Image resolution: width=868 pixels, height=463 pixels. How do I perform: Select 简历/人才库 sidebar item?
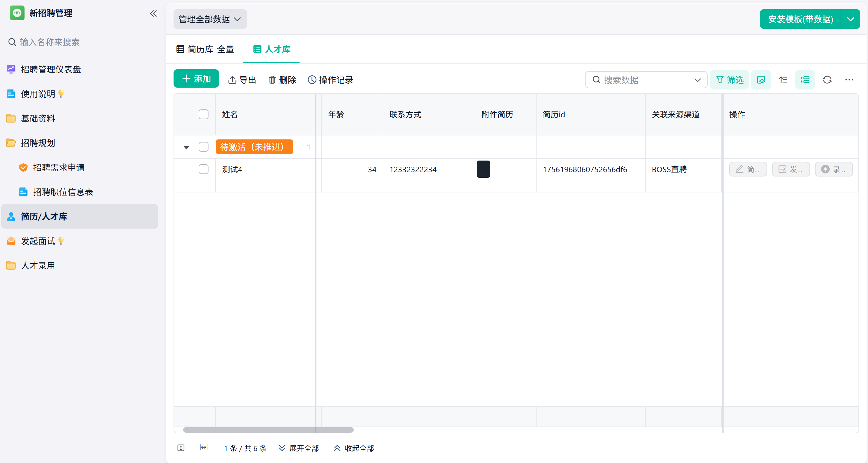pyautogui.click(x=79, y=217)
